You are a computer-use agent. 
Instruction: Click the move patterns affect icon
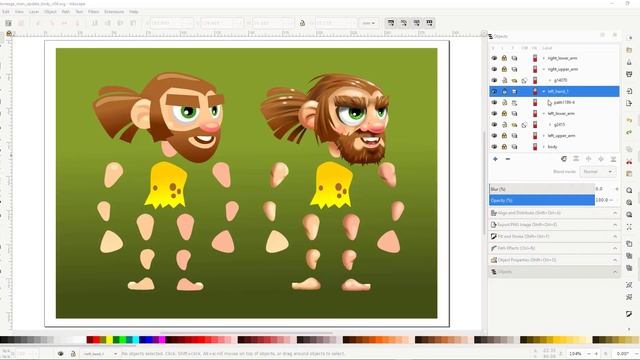click(x=429, y=23)
